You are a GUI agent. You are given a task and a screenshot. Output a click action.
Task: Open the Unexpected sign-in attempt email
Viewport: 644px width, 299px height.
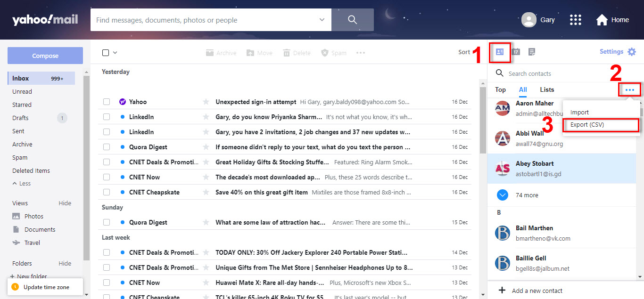(x=256, y=102)
